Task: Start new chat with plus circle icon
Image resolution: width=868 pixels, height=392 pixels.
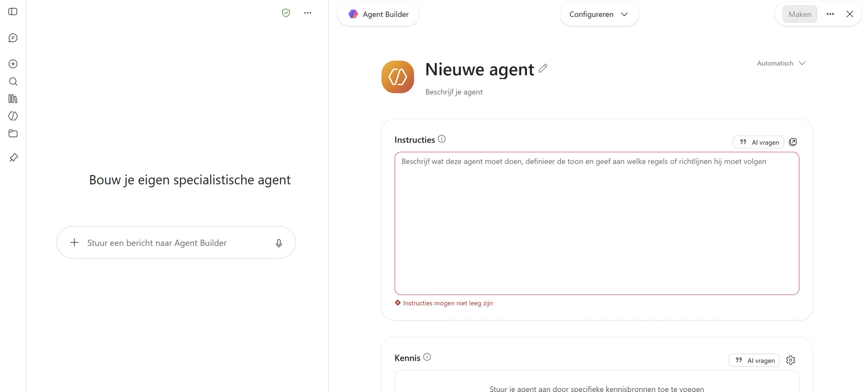Action: pos(13,64)
